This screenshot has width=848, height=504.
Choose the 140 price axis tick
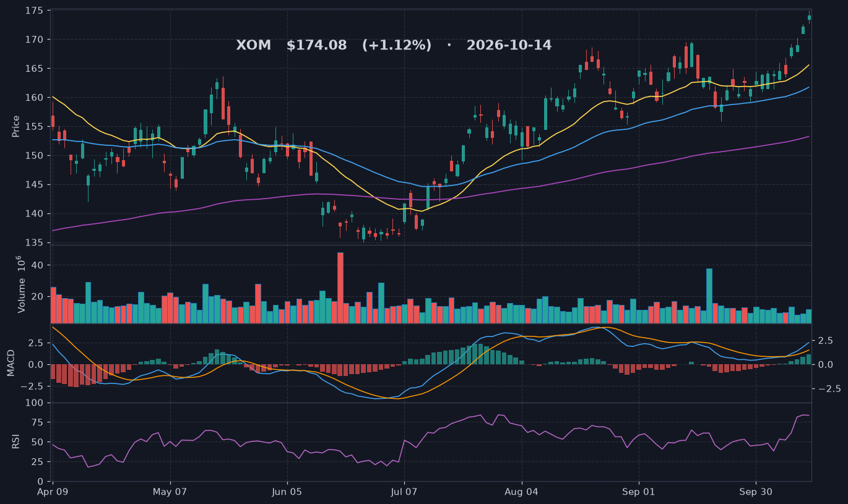click(x=35, y=214)
